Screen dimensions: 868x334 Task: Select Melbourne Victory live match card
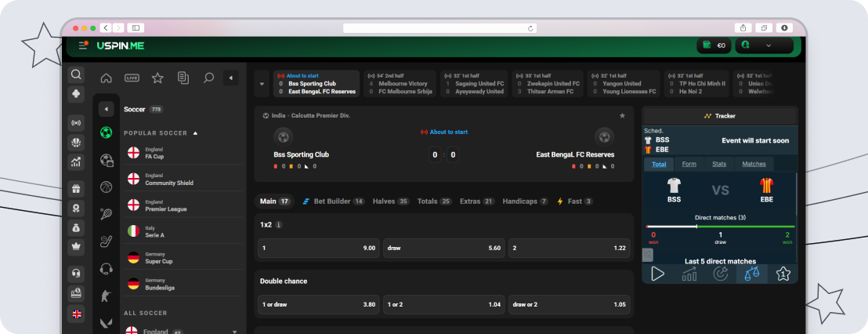(399, 84)
